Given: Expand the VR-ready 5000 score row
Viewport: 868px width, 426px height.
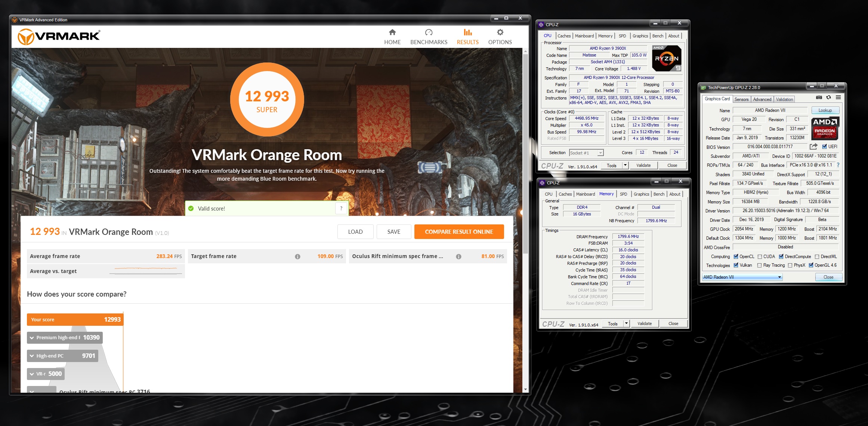Looking at the screenshot, I should point(46,374).
